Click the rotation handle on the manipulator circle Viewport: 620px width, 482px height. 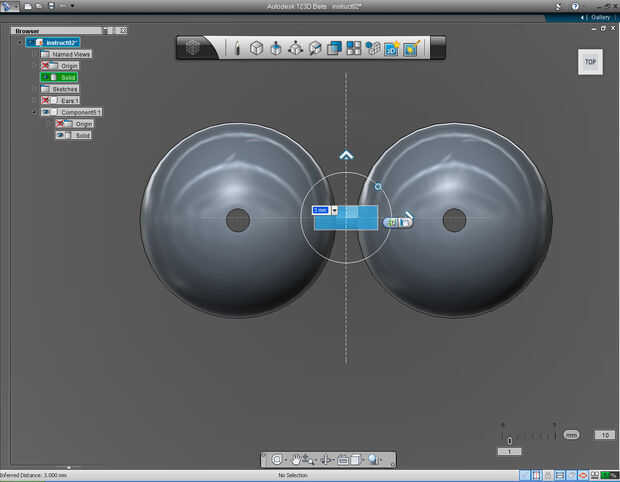tap(378, 187)
